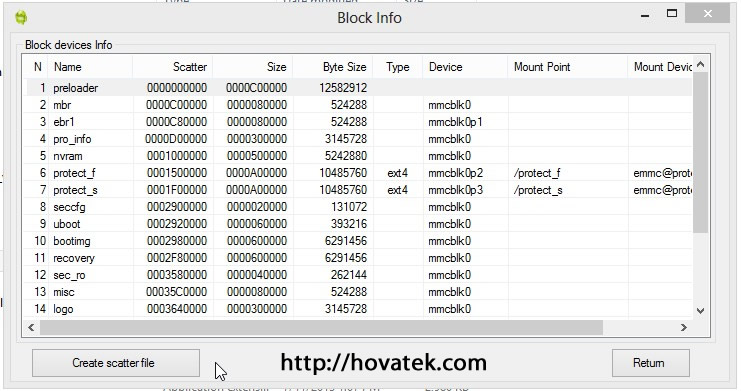Screen dimensions: 741x391
Task: Click size value 0000020000
Action: pyautogui.click(x=257, y=207)
